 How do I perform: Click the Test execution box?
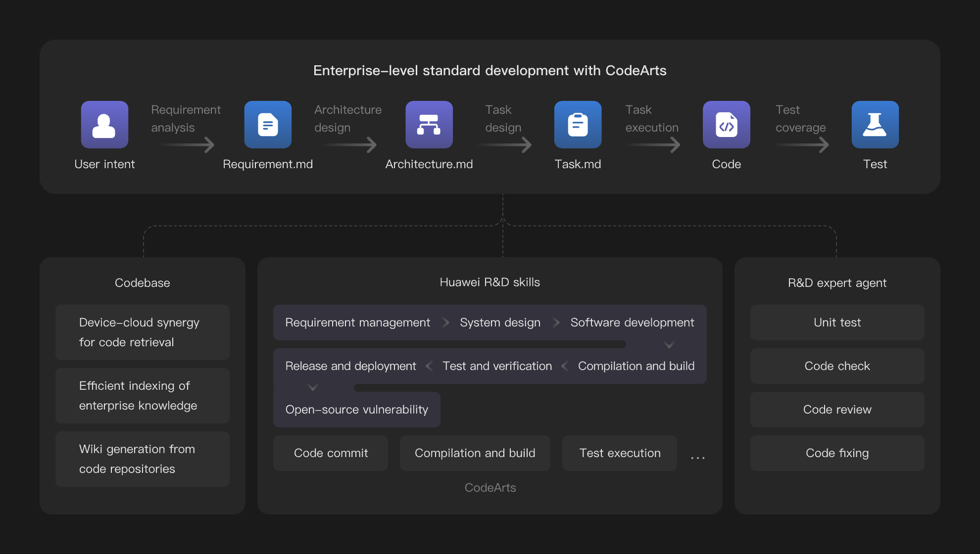(x=620, y=453)
